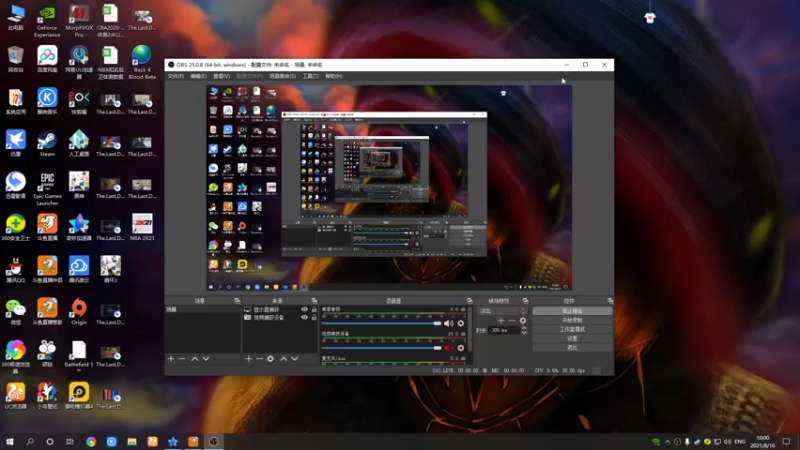The image size is (800, 450).
Task: Open MorphVOX Pro desktop shortcut
Action: (x=79, y=21)
